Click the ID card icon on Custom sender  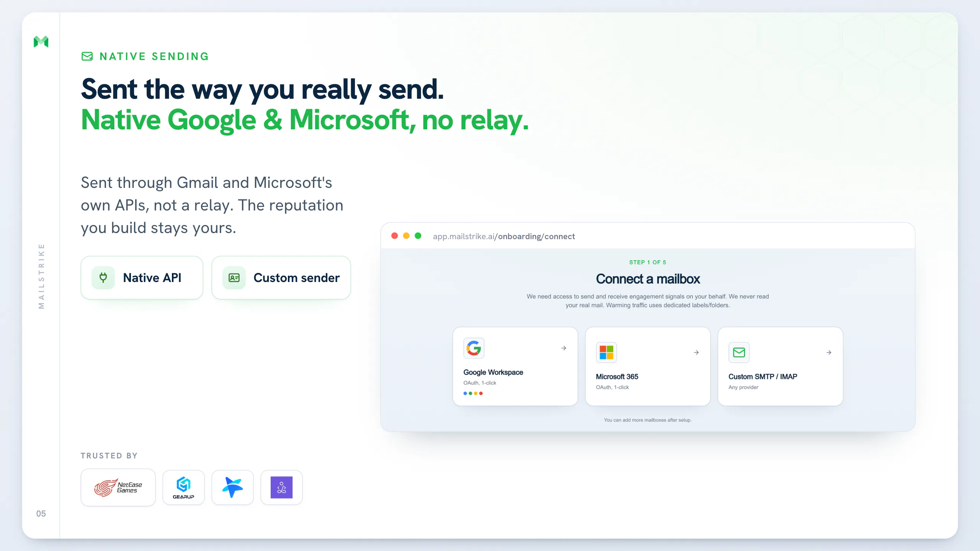click(x=234, y=278)
